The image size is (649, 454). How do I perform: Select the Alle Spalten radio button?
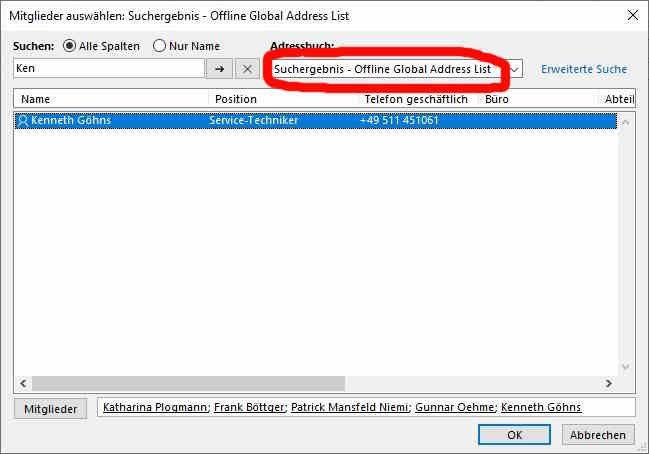[70, 46]
